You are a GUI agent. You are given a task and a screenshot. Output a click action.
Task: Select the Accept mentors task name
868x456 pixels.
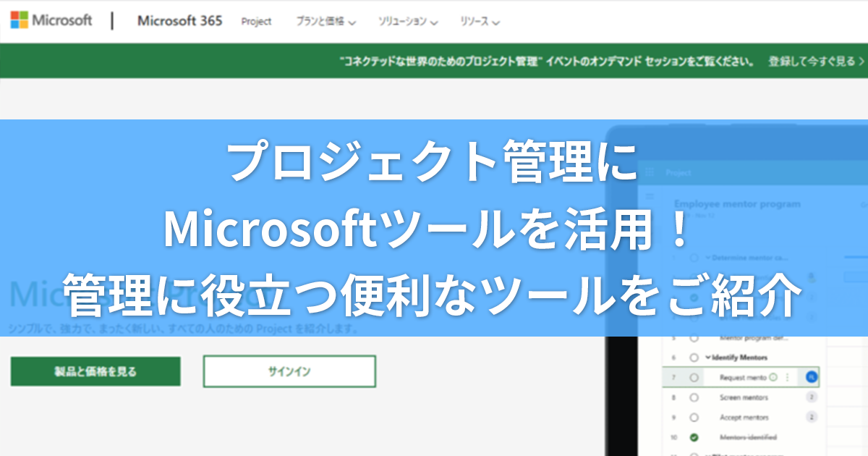[x=744, y=418]
